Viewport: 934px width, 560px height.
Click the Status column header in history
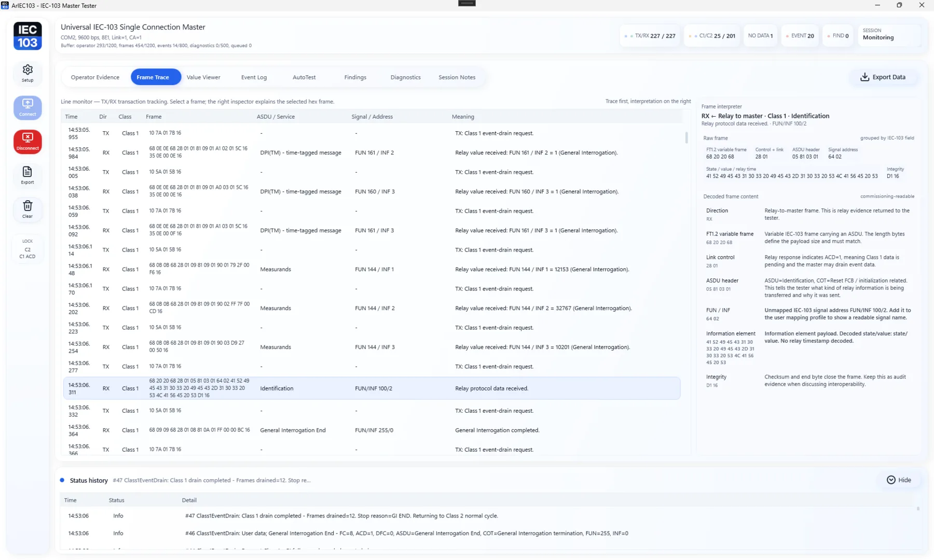coord(116,500)
